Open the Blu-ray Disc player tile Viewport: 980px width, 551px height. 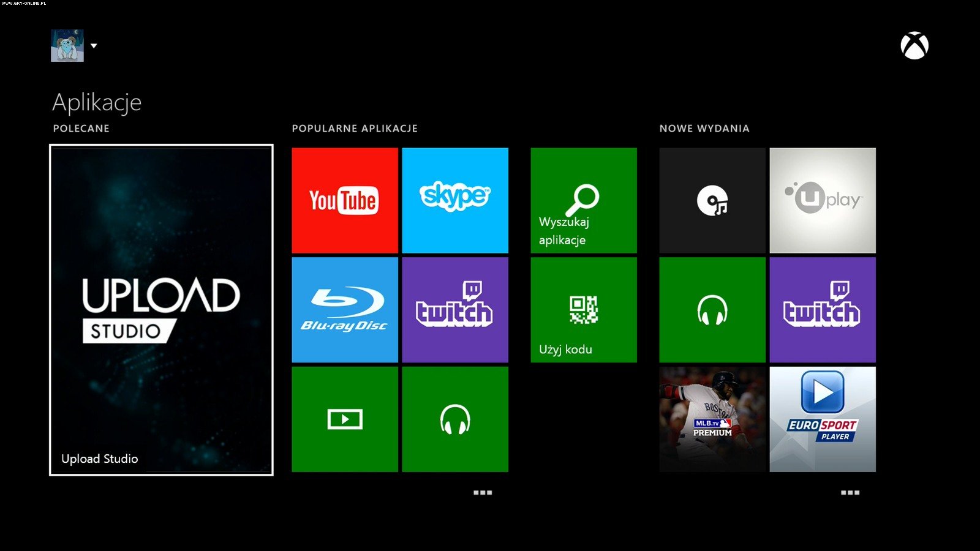pyautogui.click(x=345, y=310)
